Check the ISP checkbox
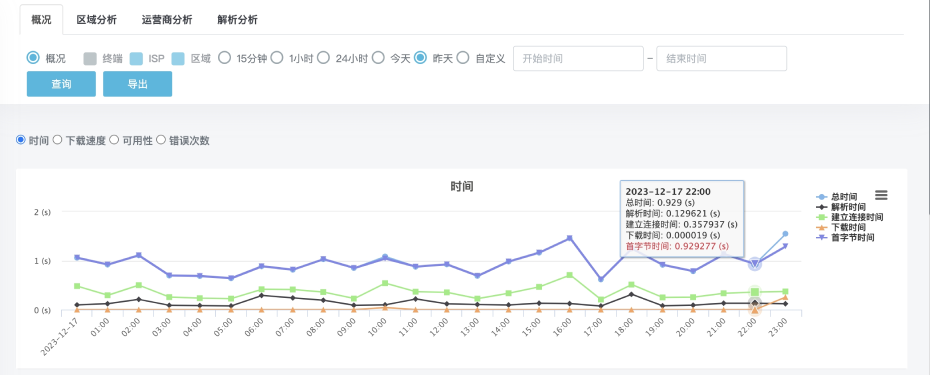 [136, 58]
